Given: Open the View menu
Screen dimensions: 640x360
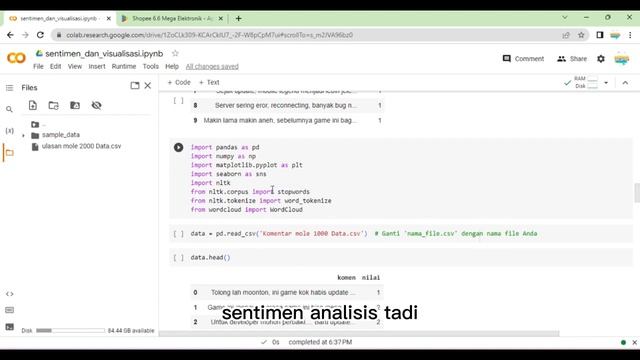Looking at the screenshot, I should coord(75,67).
